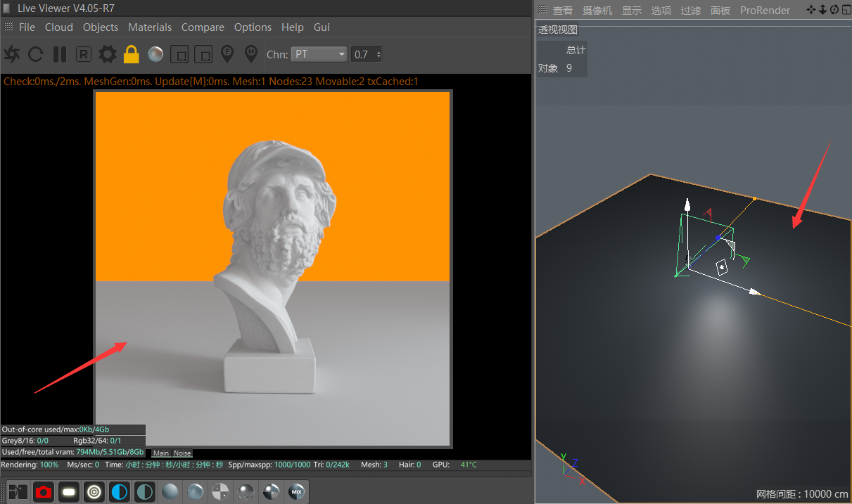
Task: Click viewport dolly camera vertical-arrow icon
Action: 822,10
